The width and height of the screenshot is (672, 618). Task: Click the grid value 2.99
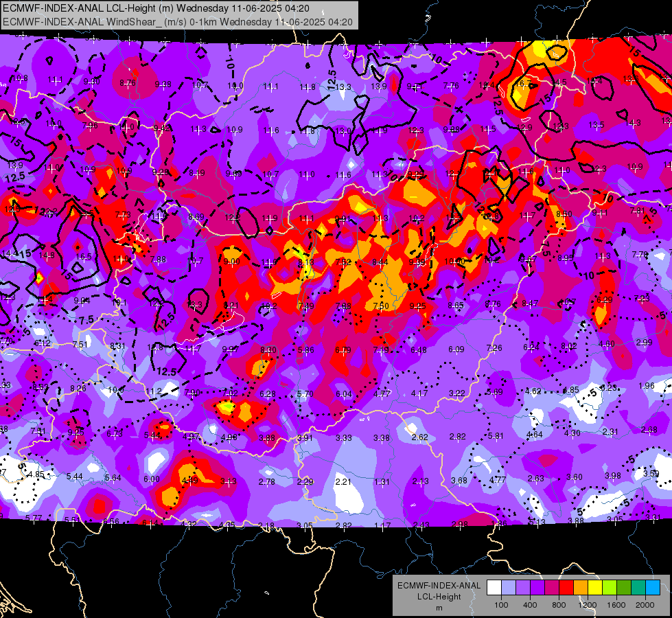pyautogui.click(x=644, y=342)
